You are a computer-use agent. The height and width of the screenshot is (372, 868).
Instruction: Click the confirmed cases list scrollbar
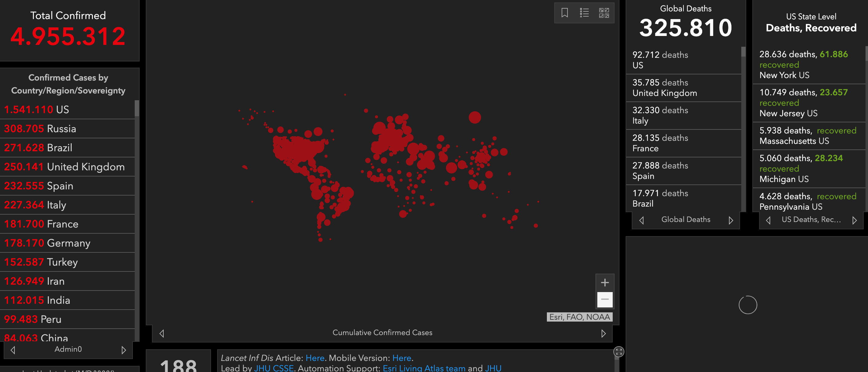(137, 109)
